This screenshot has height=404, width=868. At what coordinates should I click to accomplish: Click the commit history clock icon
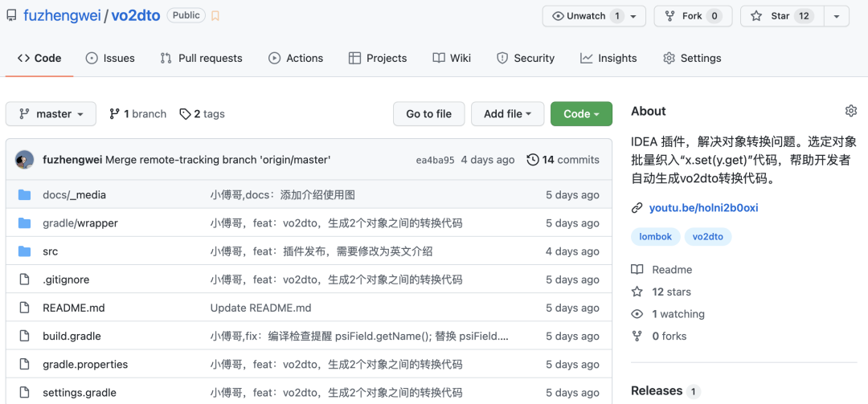pos(532,160)
